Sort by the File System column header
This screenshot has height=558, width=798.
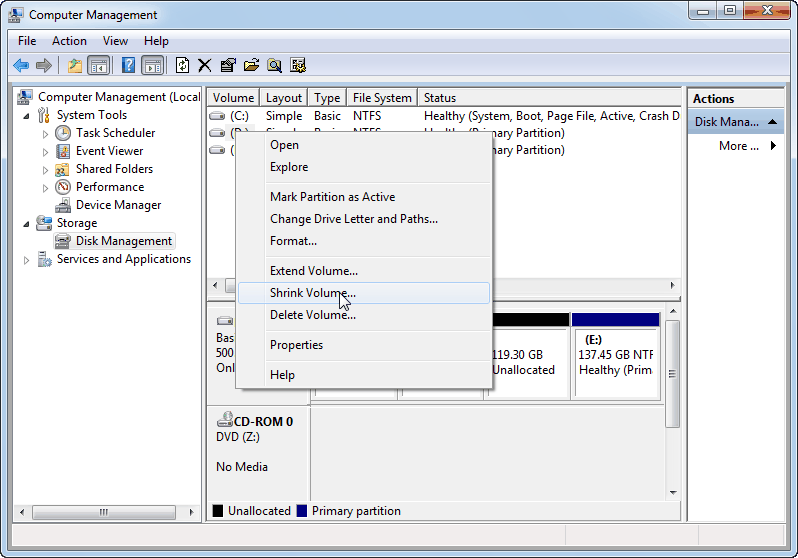click(x=382, y=98)
